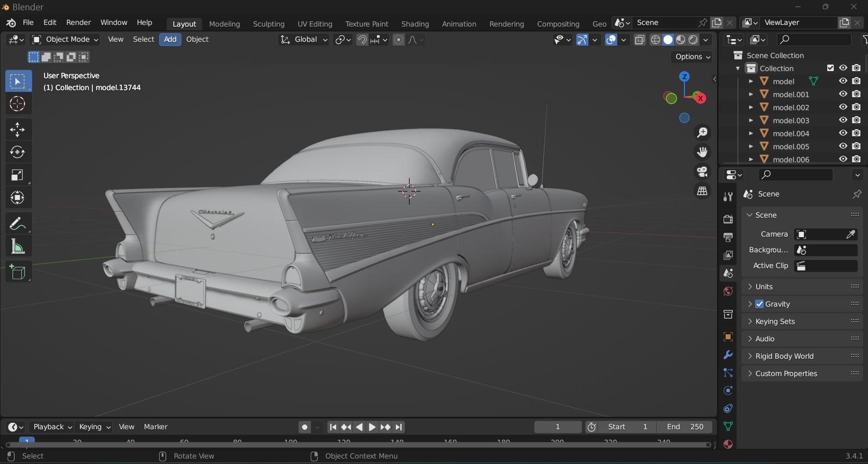Expand model.002 in the outliner
This screenshot has width=868, height=464.
pyautogui.click(x=751, y=107)
